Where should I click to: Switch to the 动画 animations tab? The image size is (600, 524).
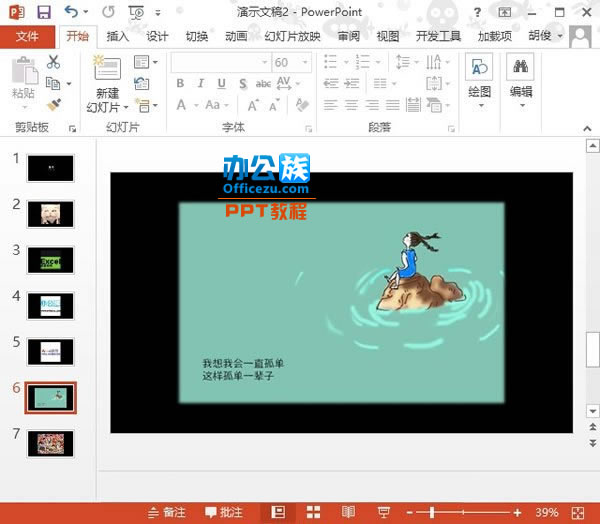[x=236, y=36]
